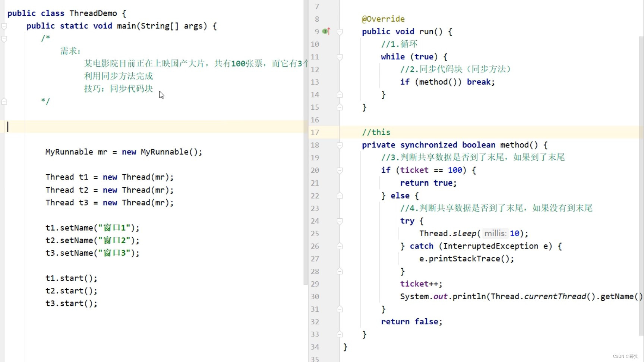644x362 pixels.
Task: Click 'return false;' on line 32
Action: [411, 322]
